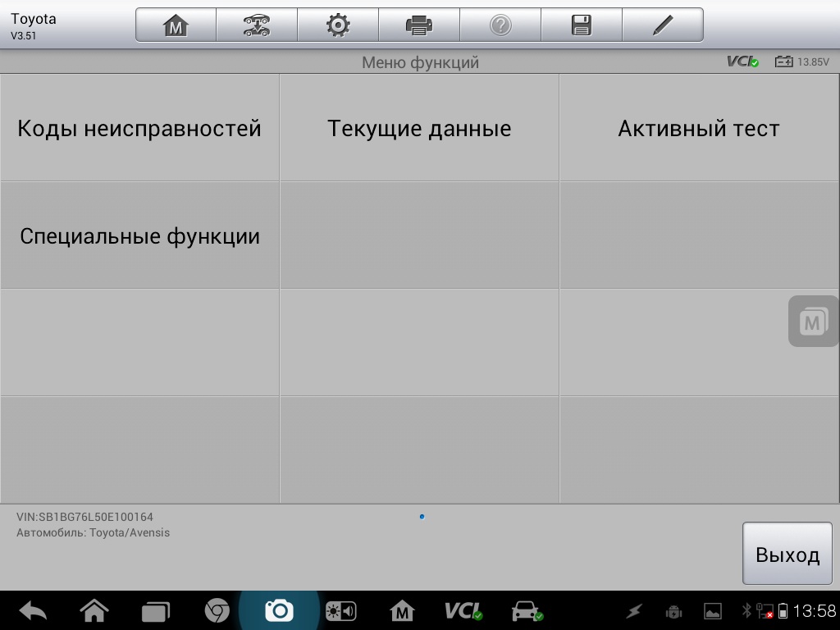Tap the battery voltage indicator
Image resolution: width=840 pixels, height=630 pixels.
click(802, 62)
